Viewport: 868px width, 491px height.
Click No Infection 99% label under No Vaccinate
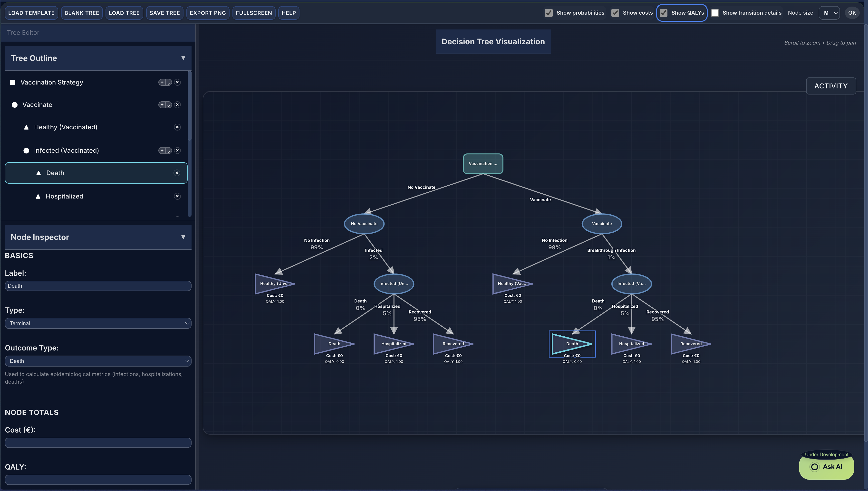pos(317,244)
